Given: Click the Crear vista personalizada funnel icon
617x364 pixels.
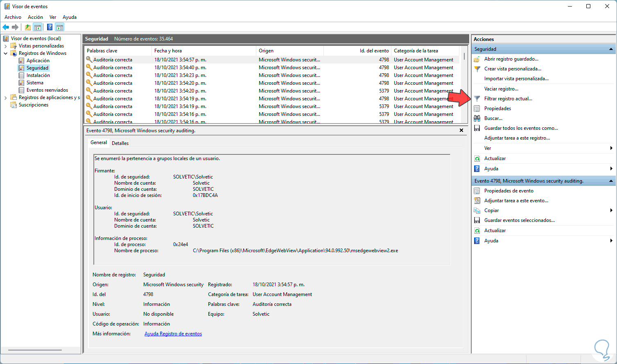Looking at the screenshot, I should (477, 69).
